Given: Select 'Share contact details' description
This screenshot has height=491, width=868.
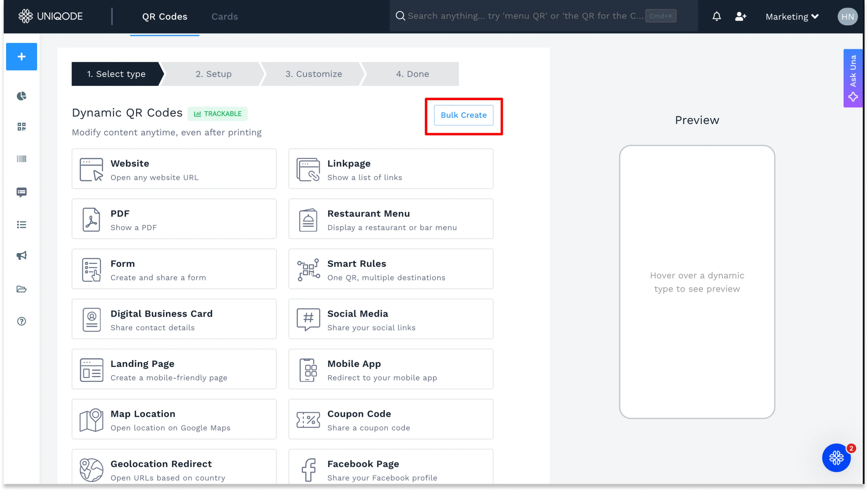Looking at the screenshot, I should tap(153, 328).
